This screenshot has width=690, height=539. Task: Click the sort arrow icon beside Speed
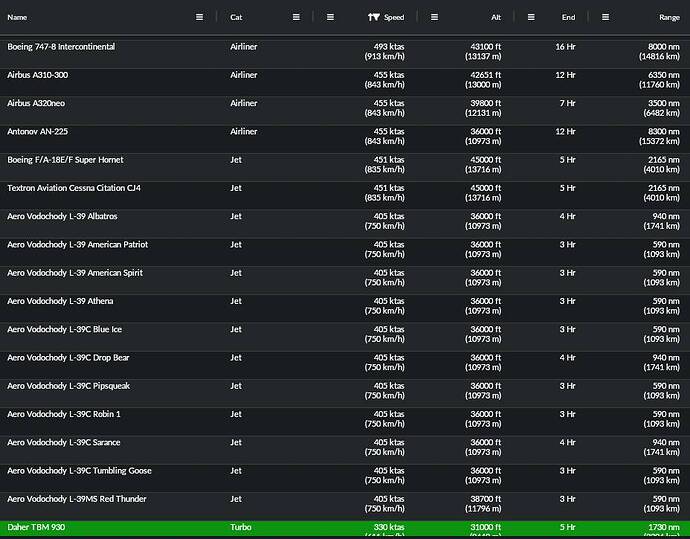373,17
